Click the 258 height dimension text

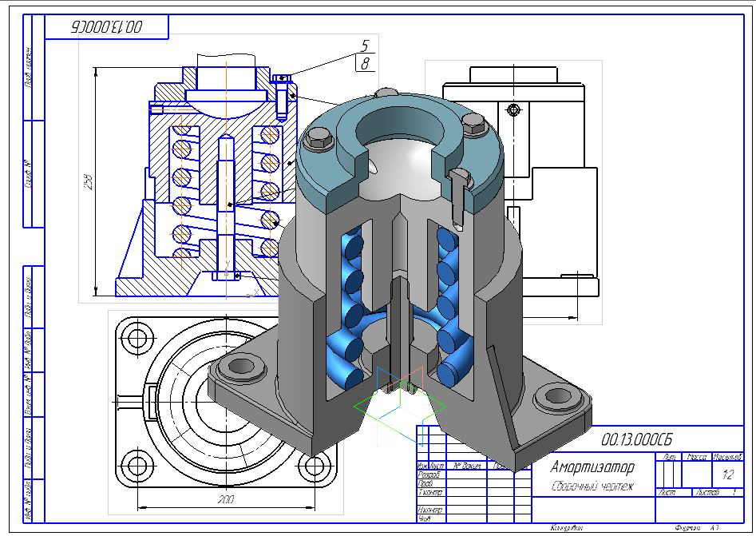point(89,181)
